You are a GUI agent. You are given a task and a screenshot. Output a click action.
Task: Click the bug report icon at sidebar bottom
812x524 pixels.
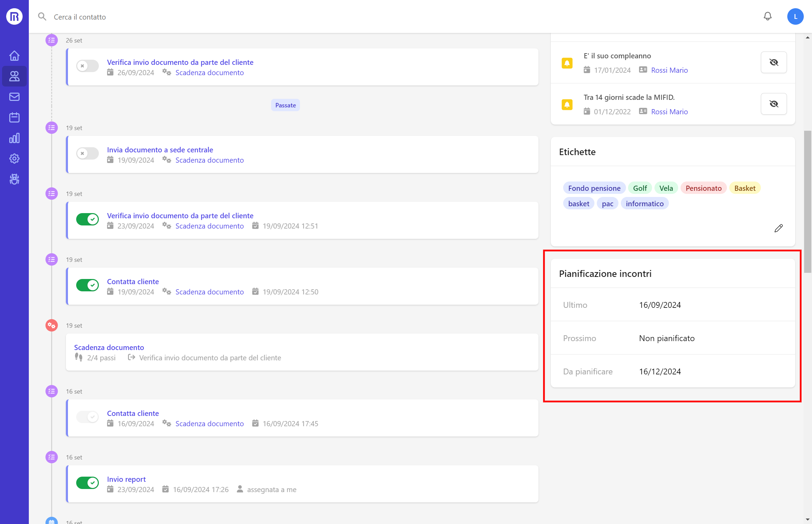click(14, 179)
